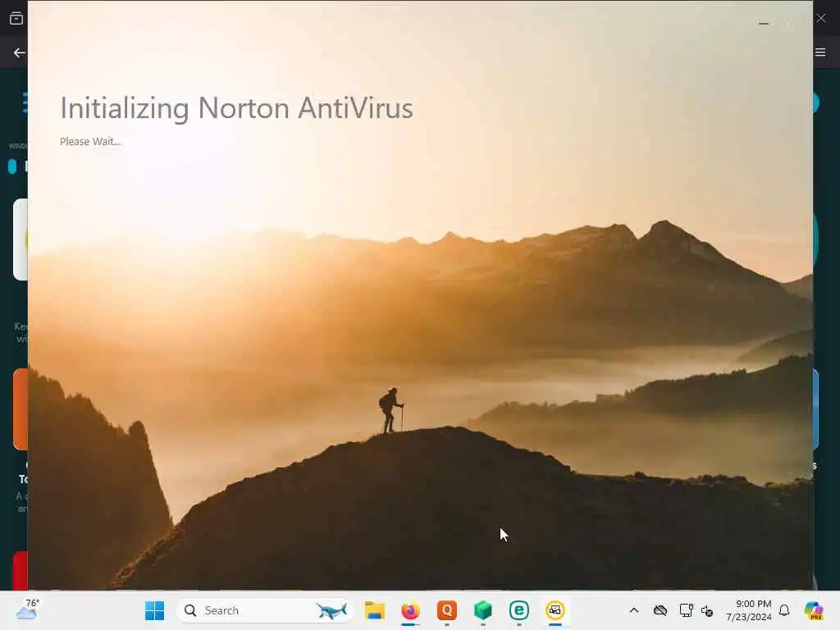
Task: Open File Explorer from the taskbar
Action: pyautogui.click(x=374, y=610)
